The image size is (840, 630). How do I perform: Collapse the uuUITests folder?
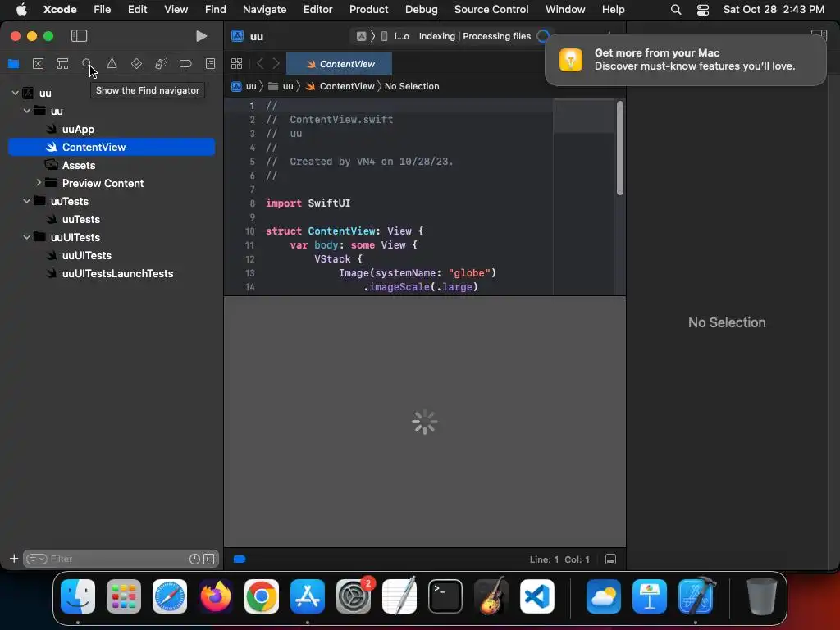[x=27, y=237]
